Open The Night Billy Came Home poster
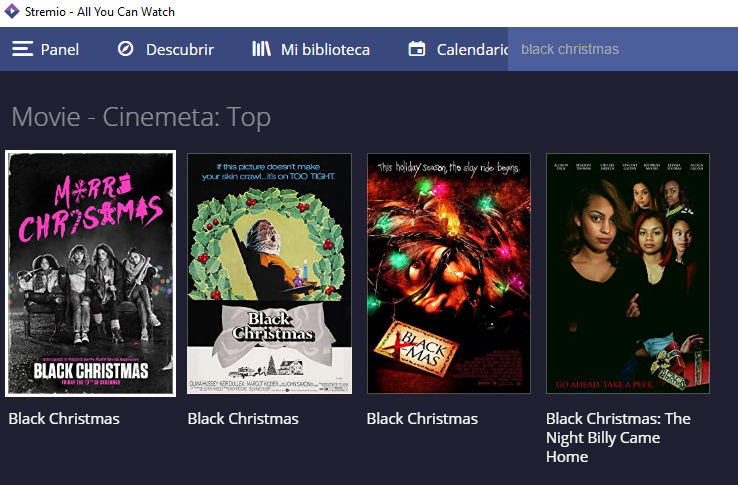Viewport: 738px width, 485px height. tap(628, 273)
